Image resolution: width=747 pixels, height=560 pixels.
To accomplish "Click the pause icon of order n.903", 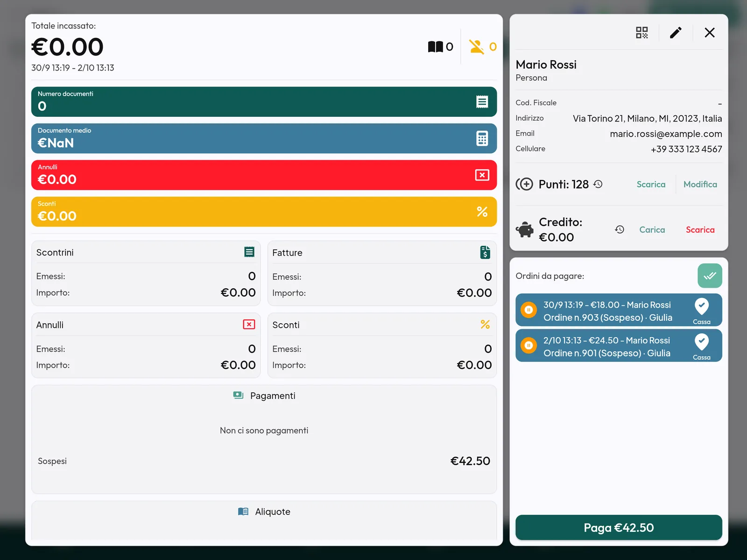I will [x=529, y=310].
